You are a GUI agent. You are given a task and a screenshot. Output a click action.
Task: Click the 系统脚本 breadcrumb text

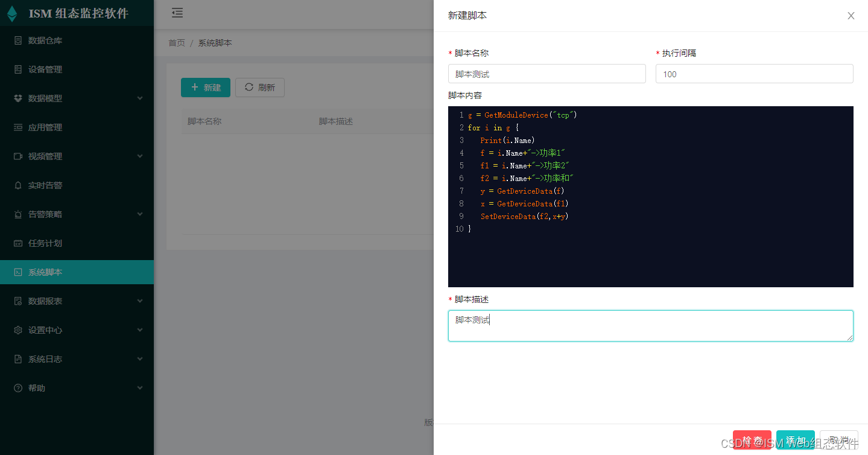click(215, 43)
